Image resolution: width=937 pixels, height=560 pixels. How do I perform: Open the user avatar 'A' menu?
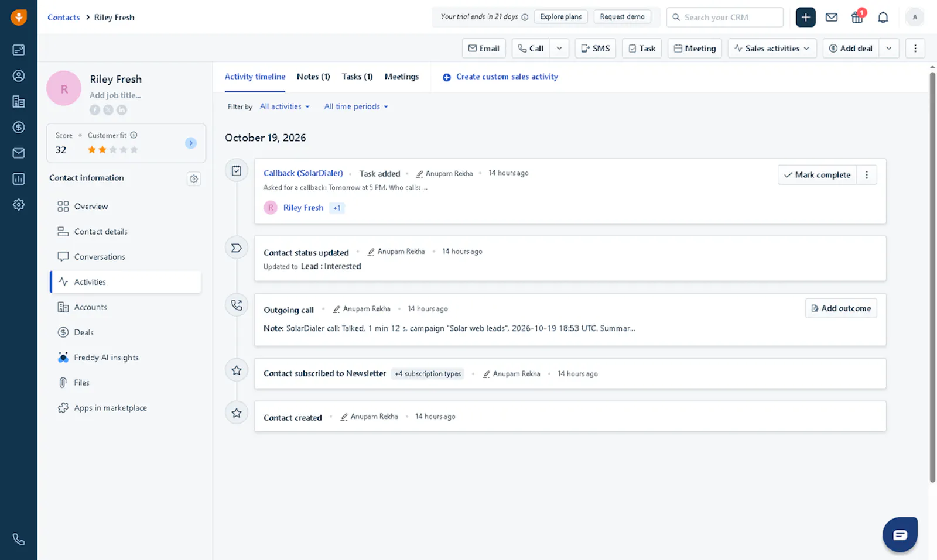coord(915,18)
